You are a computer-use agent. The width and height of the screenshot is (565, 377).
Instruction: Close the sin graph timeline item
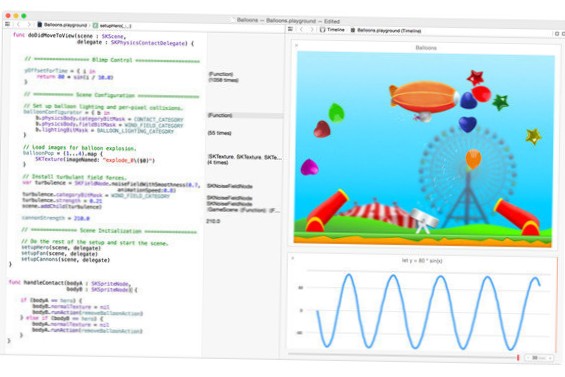(292, 258)
